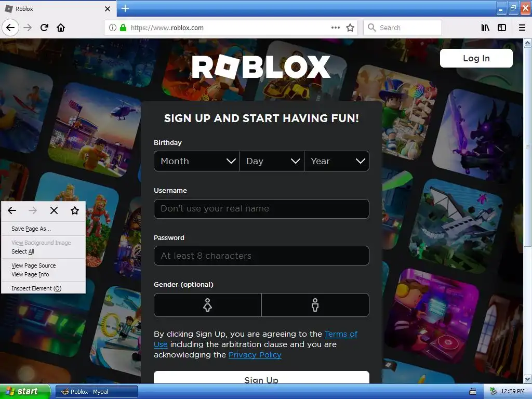Select the Roblox browser tab
Screen dimensions: 532x399
point(58,9)
